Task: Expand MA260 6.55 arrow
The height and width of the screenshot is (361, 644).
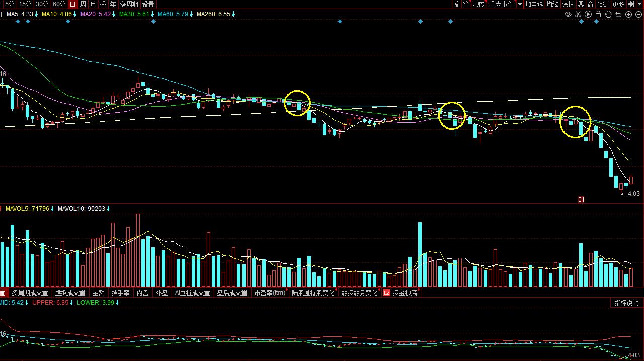Action: tap(234, 14)
